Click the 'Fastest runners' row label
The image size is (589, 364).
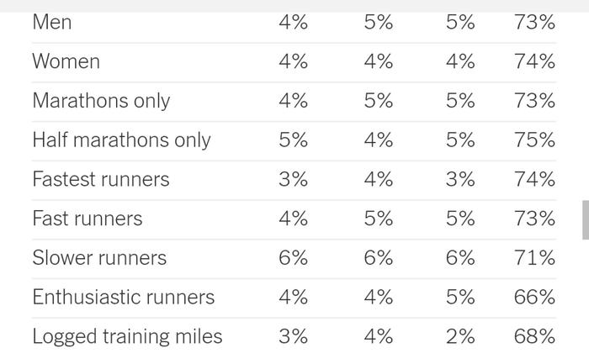[x=101, y=179]
